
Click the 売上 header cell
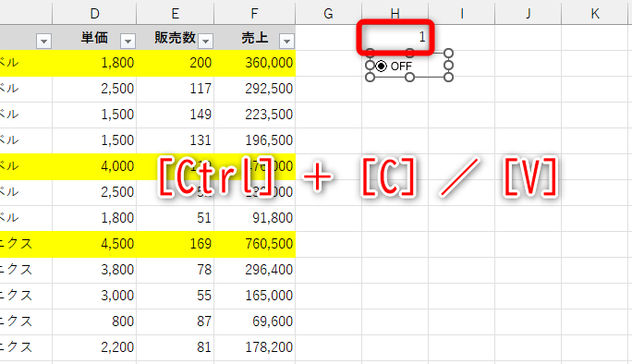[255, 38]
